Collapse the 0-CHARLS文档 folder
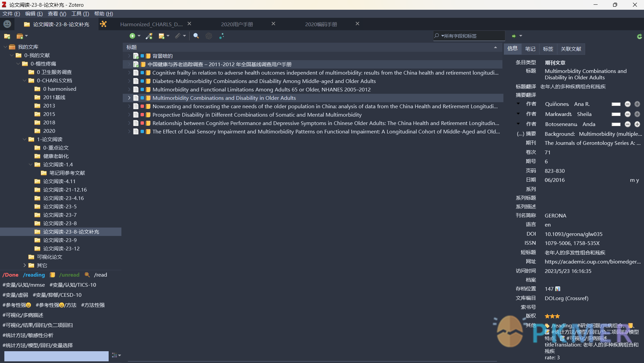 pyautogui.click(x=25, y=80)
